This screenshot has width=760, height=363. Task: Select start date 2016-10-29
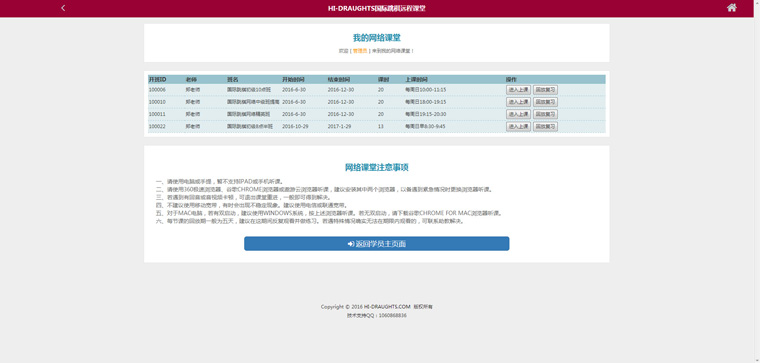[x=296, y=126]
